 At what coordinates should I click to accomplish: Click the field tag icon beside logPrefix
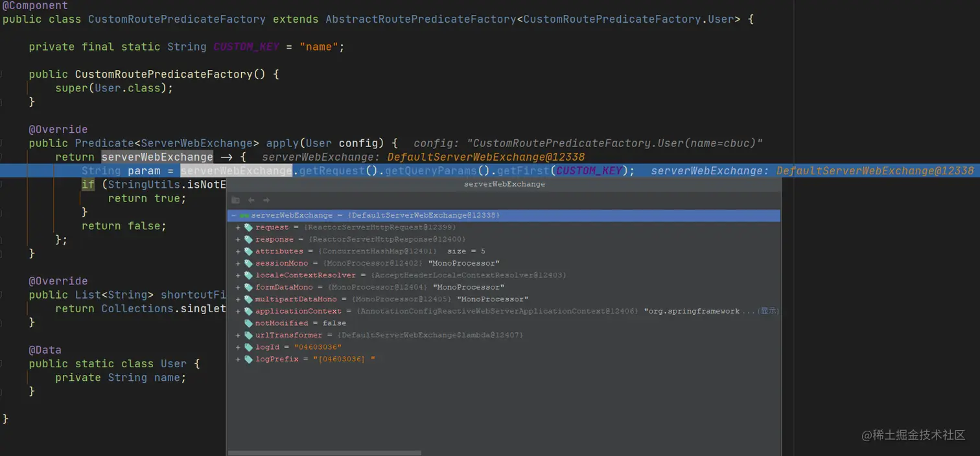coord(248,359)
